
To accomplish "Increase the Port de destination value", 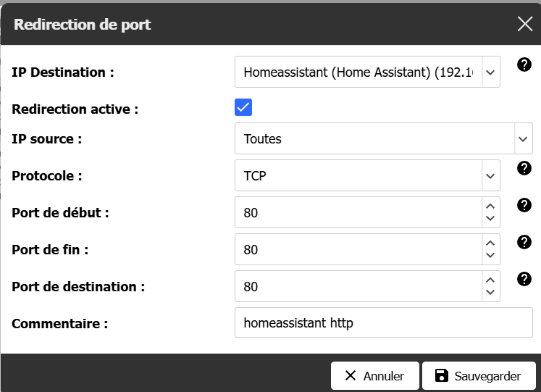I will (490, 280).
